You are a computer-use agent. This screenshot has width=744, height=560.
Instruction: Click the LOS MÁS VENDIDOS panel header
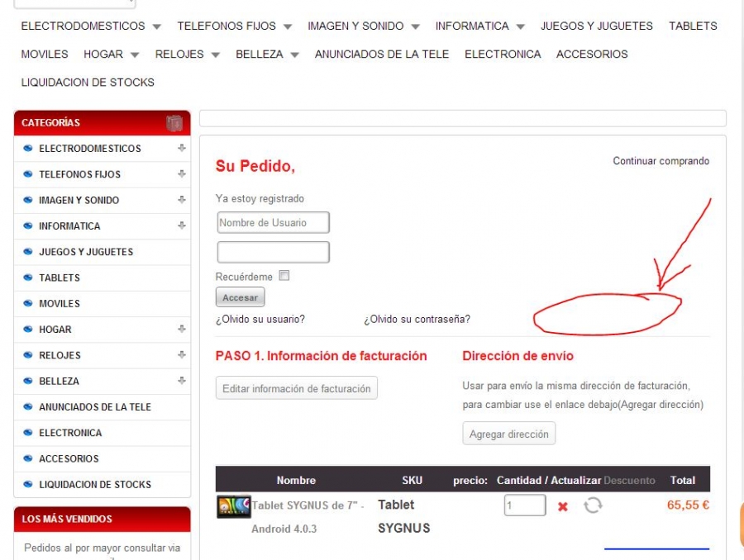(103, 520)
